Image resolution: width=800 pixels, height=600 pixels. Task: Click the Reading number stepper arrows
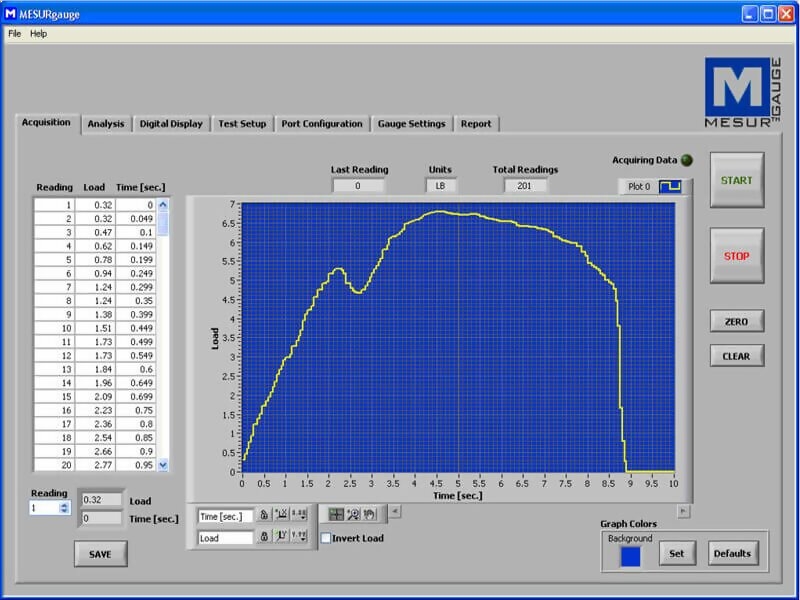(65, 508)
